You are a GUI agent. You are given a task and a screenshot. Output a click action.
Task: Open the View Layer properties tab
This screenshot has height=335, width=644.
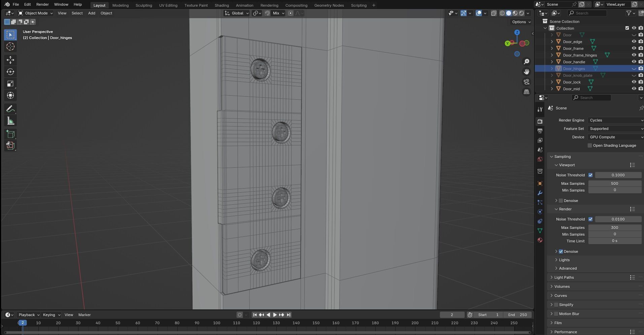click(540, 140)
